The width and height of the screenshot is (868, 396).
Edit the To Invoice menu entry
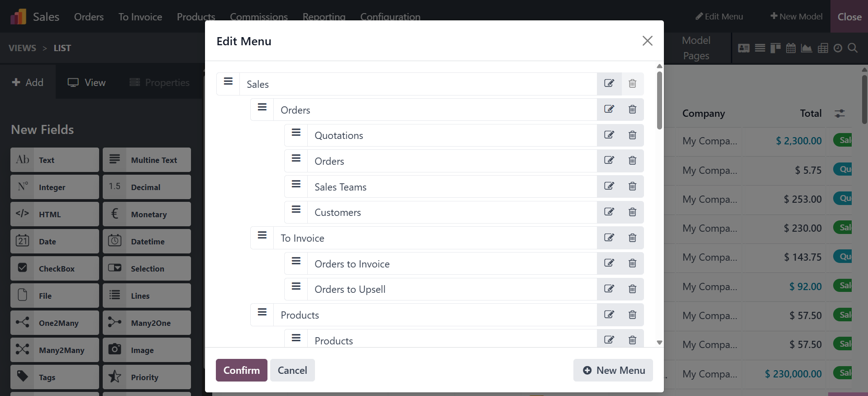tap(609, 238)
